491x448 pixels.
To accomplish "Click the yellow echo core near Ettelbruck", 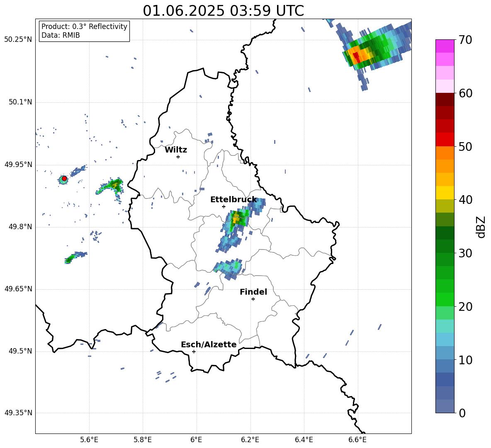I will pos(236,219).
